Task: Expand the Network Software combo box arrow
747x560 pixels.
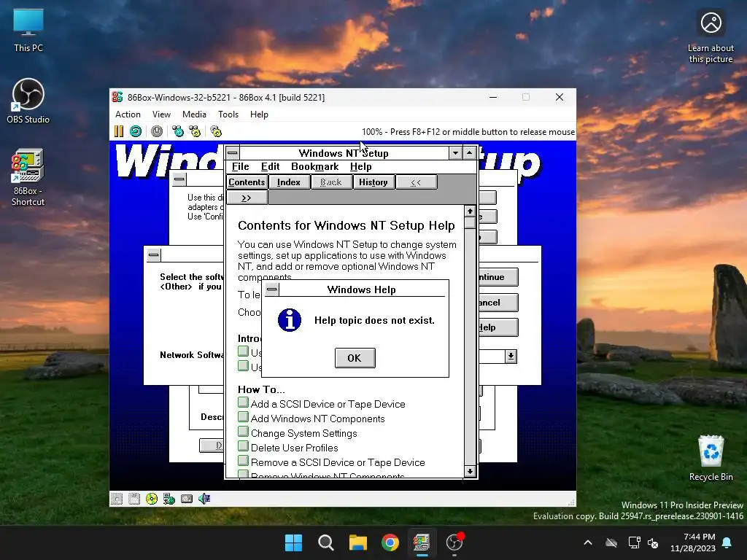Action: 511,356
